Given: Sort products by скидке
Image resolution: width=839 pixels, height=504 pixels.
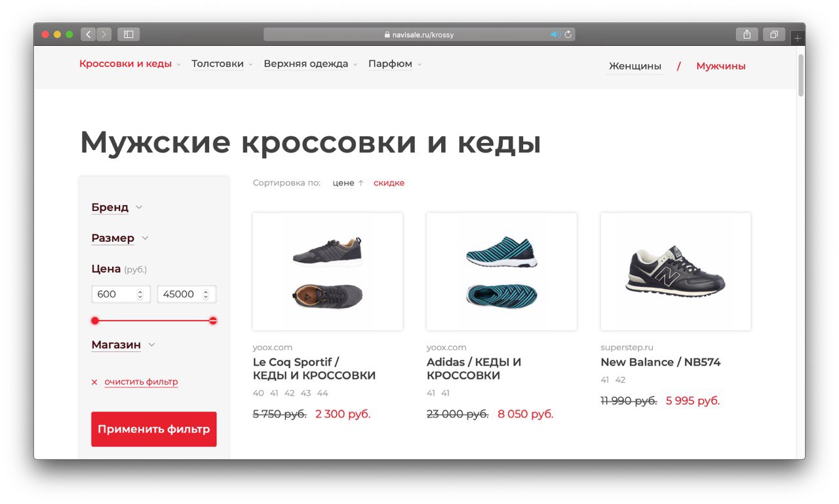Looking at the screenshot, I should tap(389, 183).
